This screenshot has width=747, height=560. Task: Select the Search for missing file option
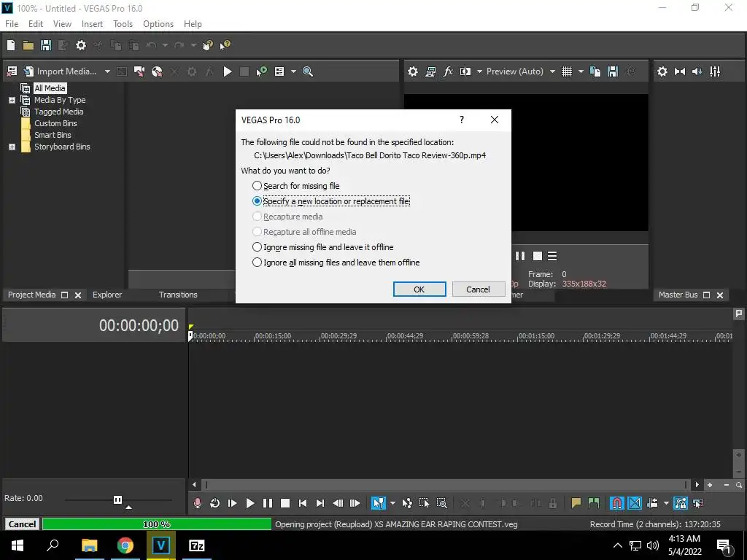296,186
